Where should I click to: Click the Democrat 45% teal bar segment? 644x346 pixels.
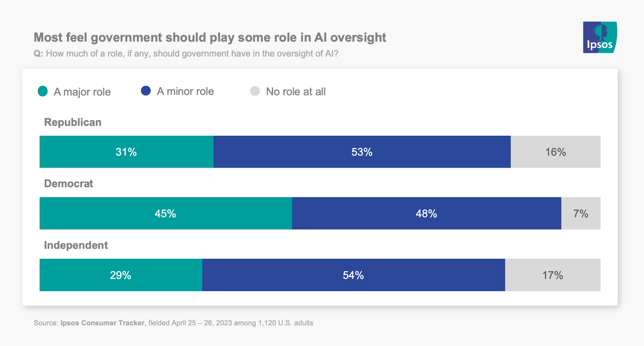pos(165,213)
